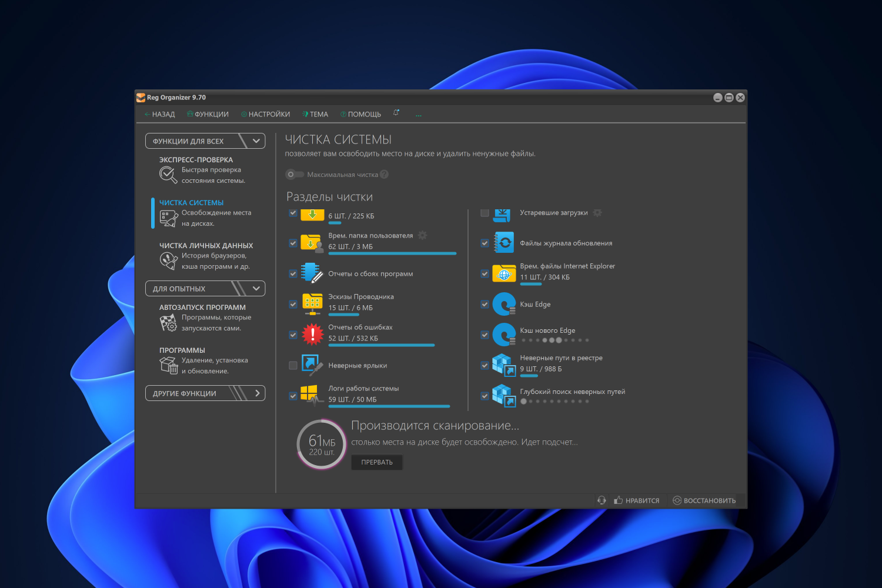Click the Нравится button
Viewport: 882px width, 588px height.
pos(637,500)
